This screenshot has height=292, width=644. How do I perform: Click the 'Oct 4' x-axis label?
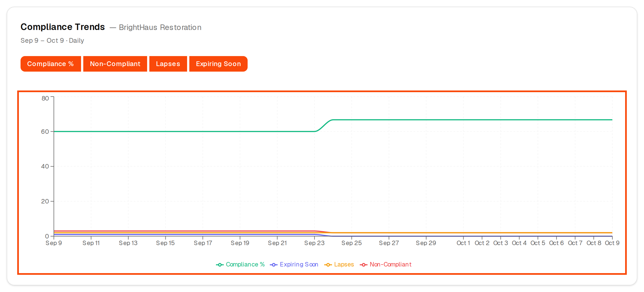(x=519, y=243)
